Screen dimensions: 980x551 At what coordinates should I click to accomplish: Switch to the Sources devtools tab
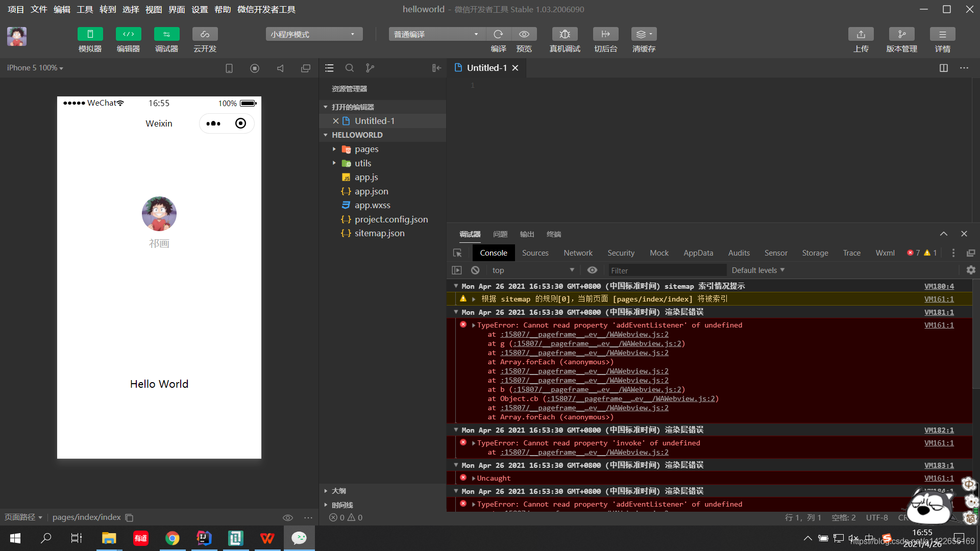point(535,253)
